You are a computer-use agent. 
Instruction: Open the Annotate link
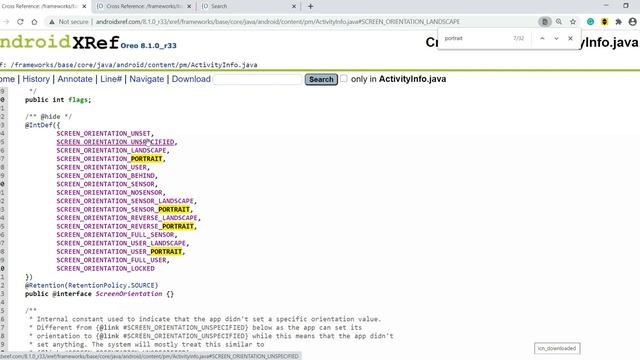75,79
